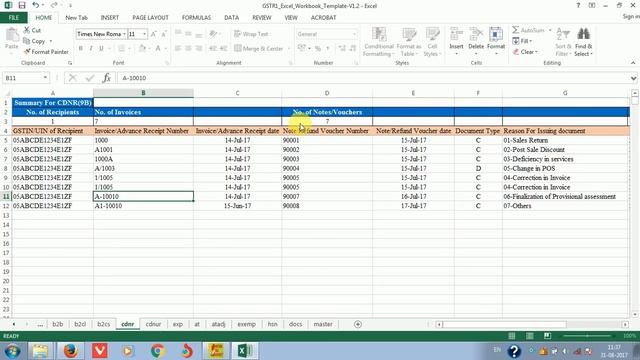The width and height of the screenshot is (640, 360).
Task: Expand the font name dropdown
Action: click(x=124, y=34)
